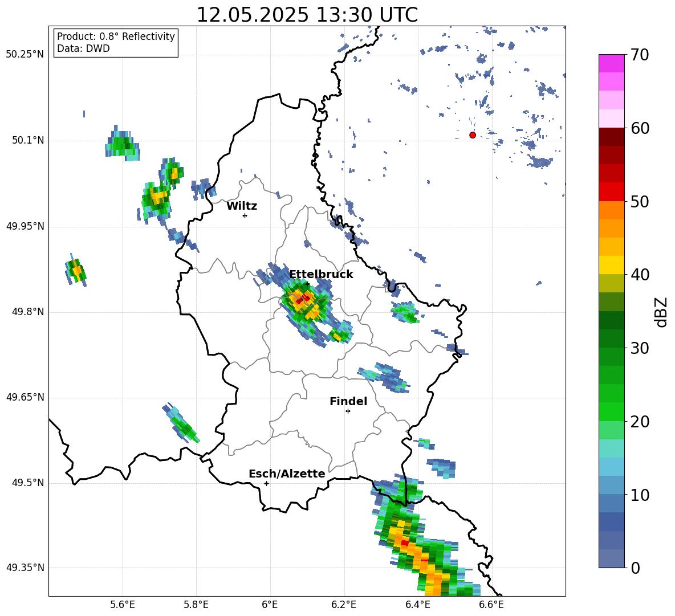This screenshot has width=675, height=616.
Task: Click the Ettelbruck city label
Action: [321, 275]
